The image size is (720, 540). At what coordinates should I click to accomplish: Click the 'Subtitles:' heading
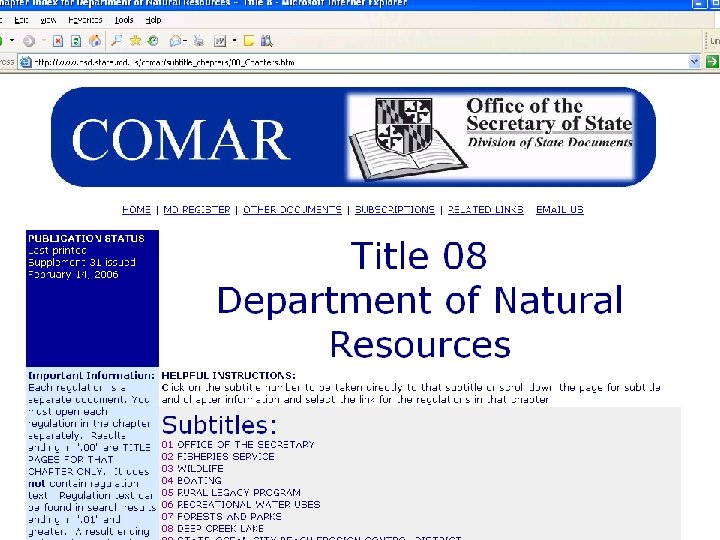pos(219,425)
